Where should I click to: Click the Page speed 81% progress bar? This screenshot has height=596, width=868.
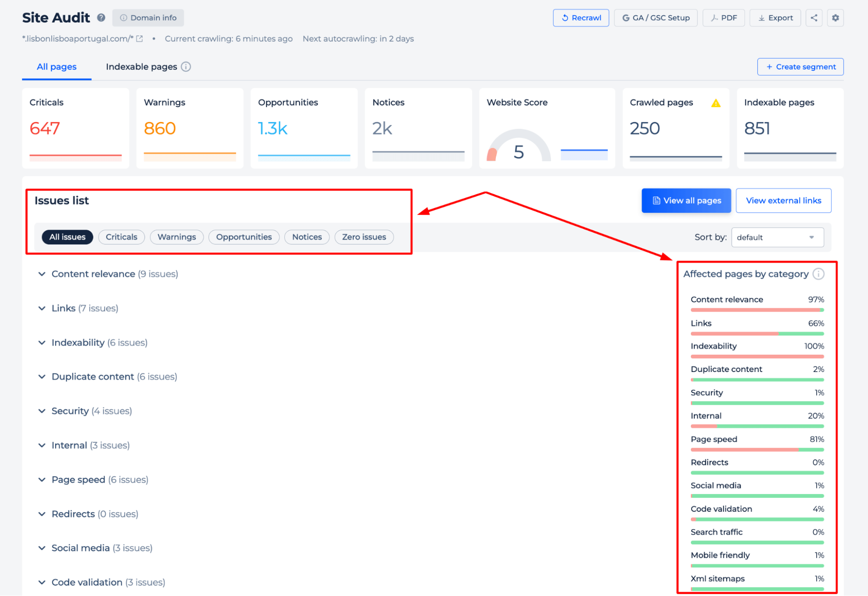pos(757,450)
